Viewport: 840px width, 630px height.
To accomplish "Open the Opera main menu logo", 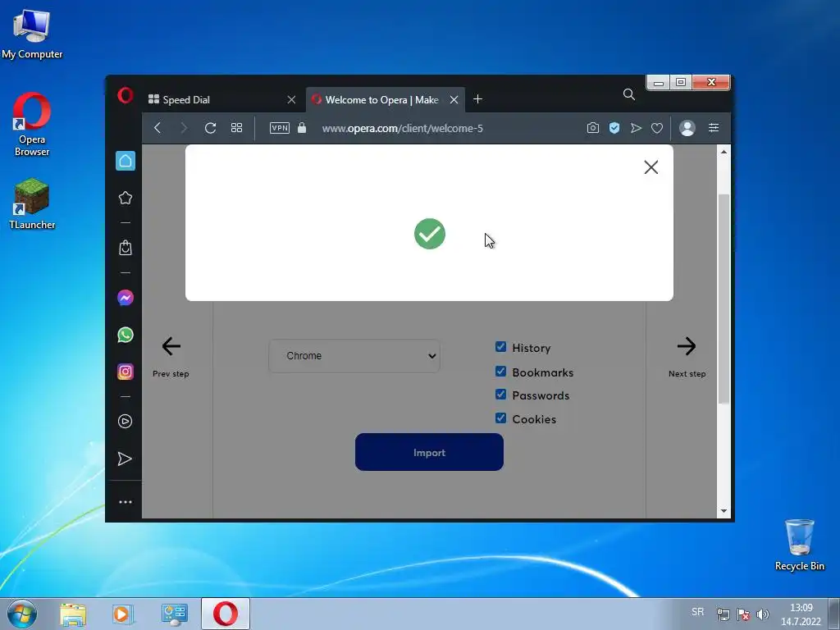I will [x=125, y=95].
